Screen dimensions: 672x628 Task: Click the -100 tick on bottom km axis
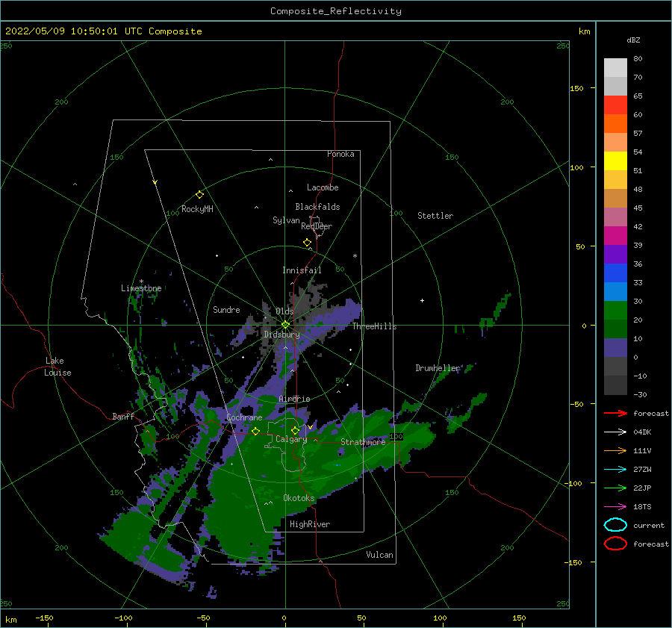tap(123, 618)
